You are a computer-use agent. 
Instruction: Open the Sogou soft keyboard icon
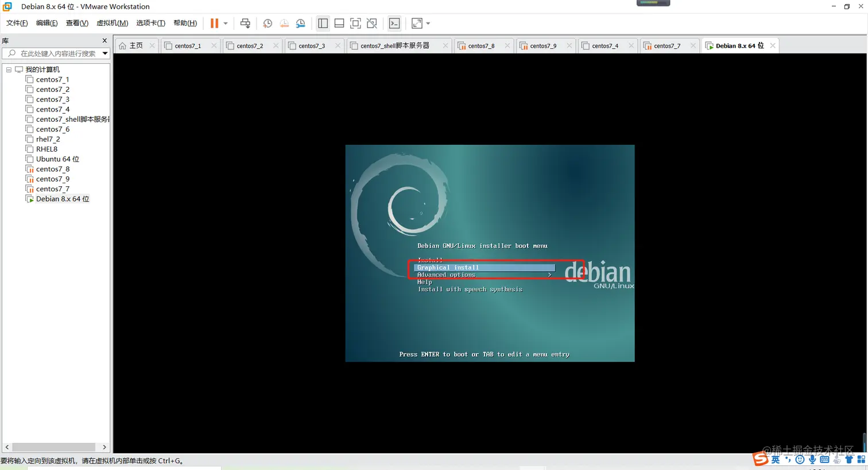824,460
